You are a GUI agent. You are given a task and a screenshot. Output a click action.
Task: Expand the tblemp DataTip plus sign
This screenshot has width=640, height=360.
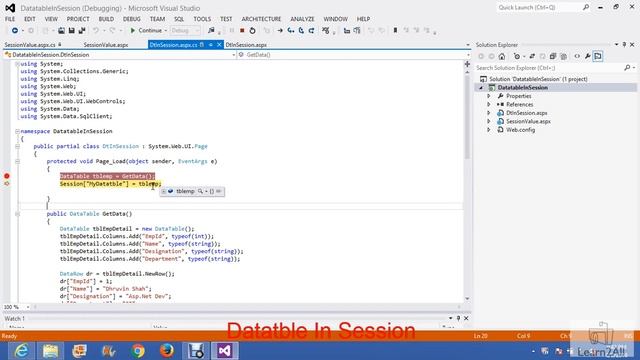164,191
